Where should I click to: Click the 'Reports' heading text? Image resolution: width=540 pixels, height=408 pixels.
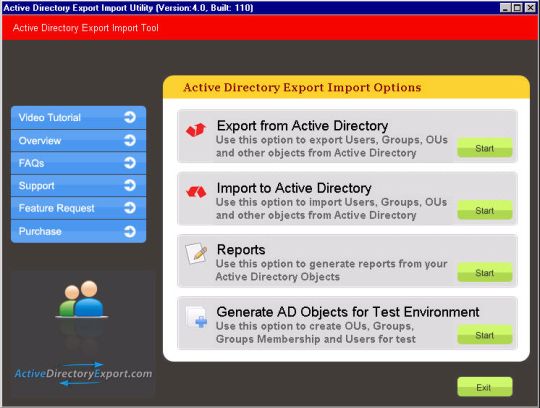pyautogui.click(x=241, y=250)
